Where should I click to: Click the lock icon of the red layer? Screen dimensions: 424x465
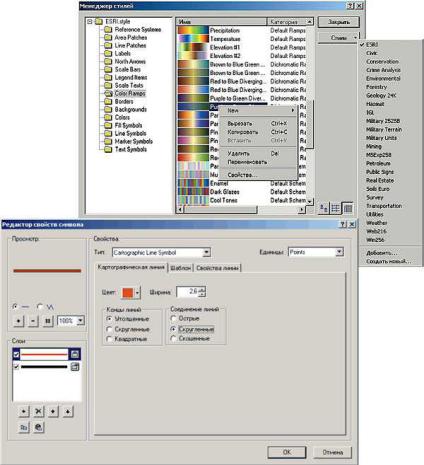(75, 354)
